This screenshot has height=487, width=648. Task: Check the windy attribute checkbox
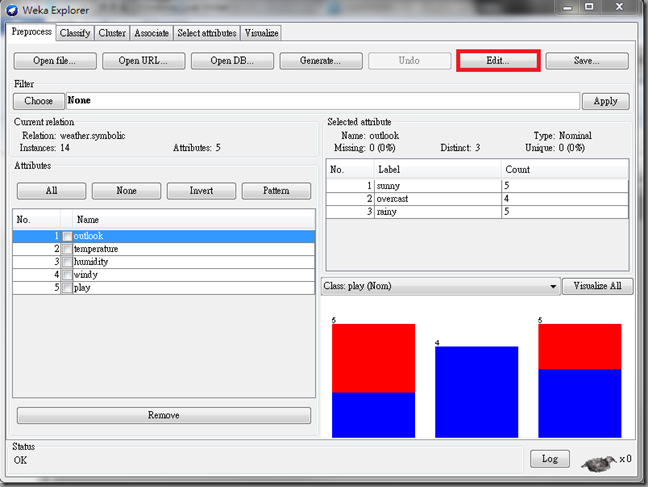click(67, 275)
